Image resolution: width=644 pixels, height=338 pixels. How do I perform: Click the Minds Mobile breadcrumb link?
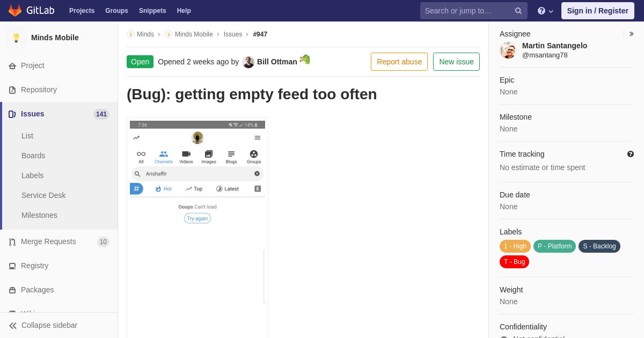click(x=194, y=34)
